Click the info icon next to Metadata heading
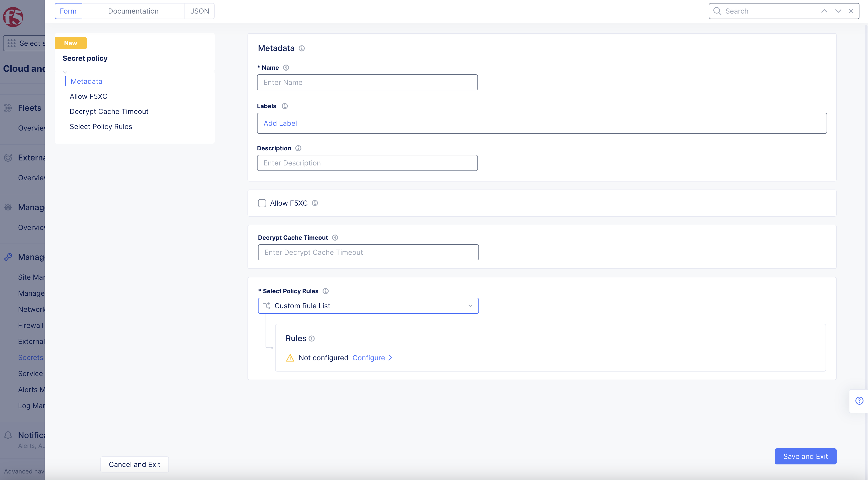The image size is (868, 480). pos(301,48)
